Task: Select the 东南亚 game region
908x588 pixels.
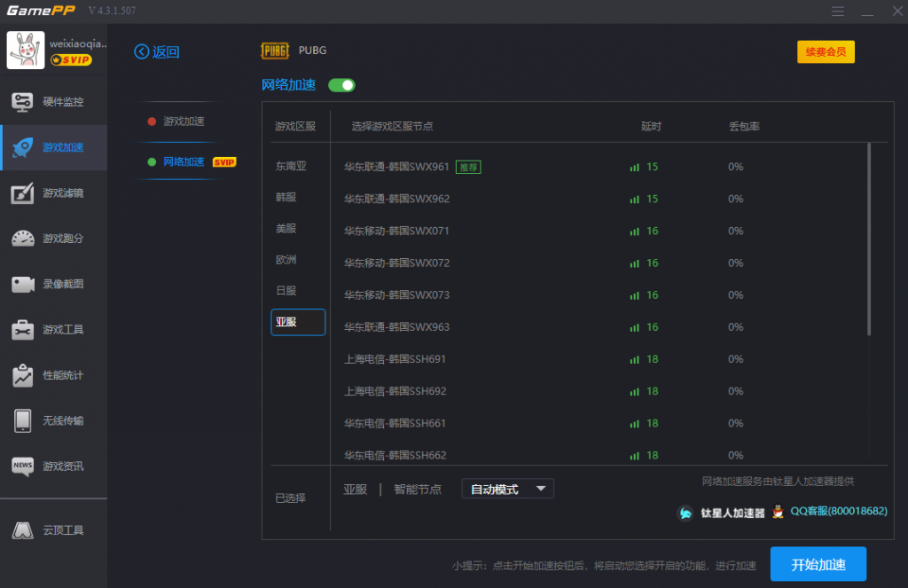Action: tap(291, 166)
